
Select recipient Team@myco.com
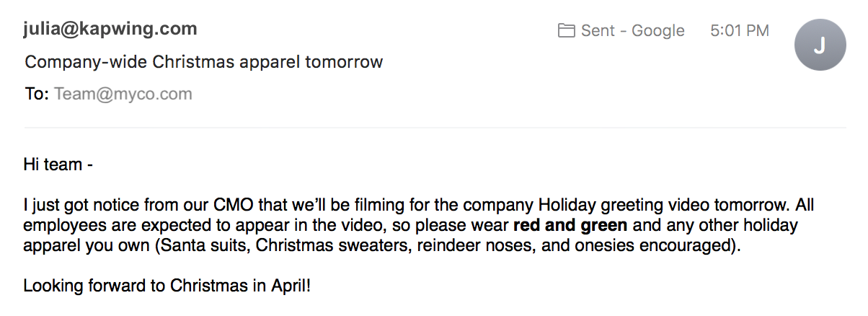tap(123, 94)
